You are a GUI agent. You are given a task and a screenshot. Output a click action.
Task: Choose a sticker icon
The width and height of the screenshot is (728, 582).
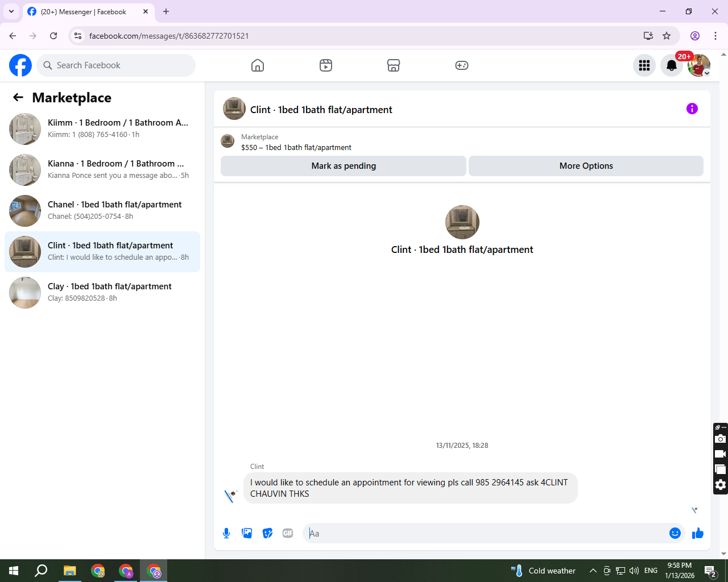pos(267,533)
